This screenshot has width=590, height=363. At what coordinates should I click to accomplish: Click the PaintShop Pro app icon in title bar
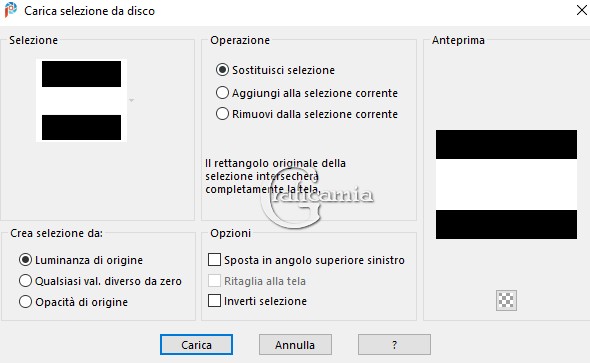pyautogui.click(x=11, y=10)
